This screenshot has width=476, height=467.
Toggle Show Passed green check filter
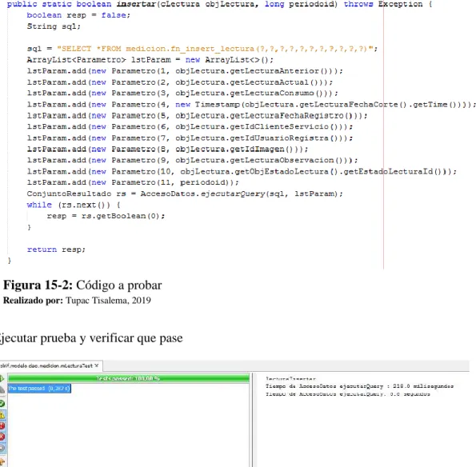(2, 404)
